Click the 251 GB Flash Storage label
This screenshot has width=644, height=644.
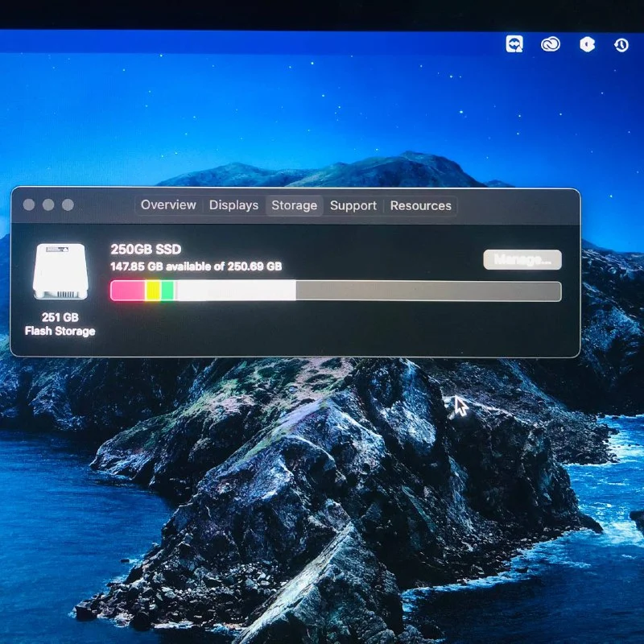click(x=60, y=324)
